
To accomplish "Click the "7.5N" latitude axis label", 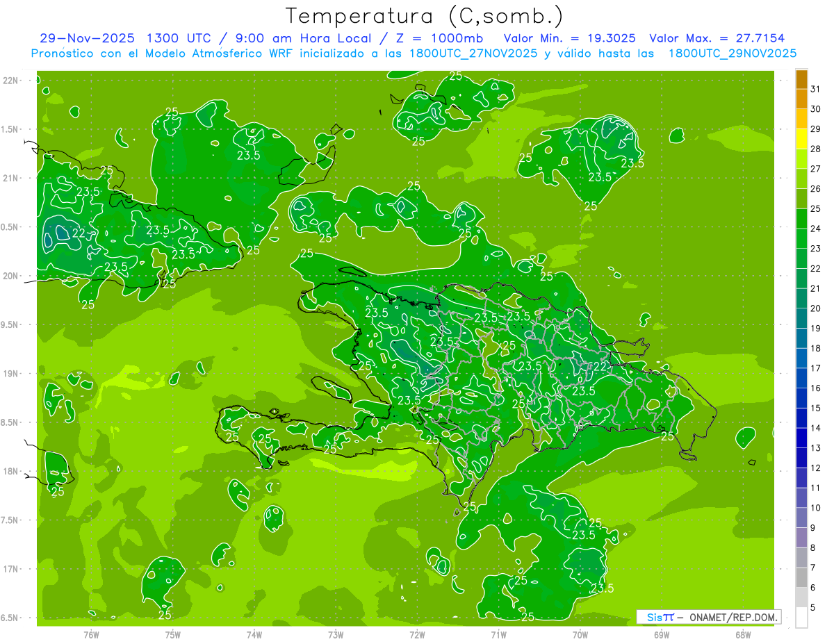I will point(10,520).
